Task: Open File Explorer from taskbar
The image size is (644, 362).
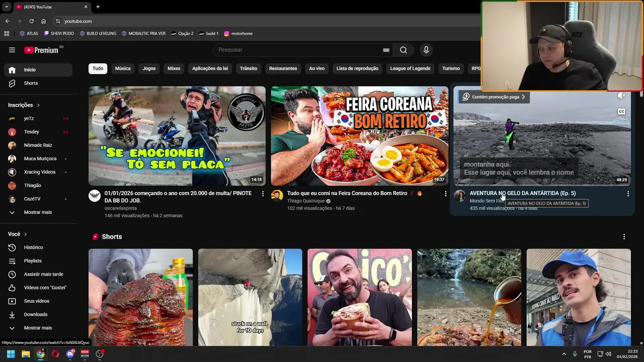Action: point(26,354)
